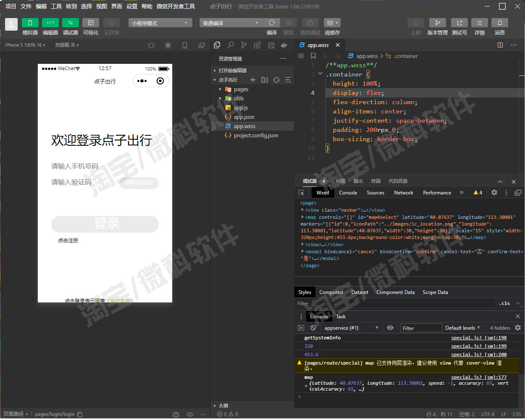The width and height of the screenshot is (525, 420).
Task: Switch to the Performance devtools tab
Action: click(x=437, y=193)
